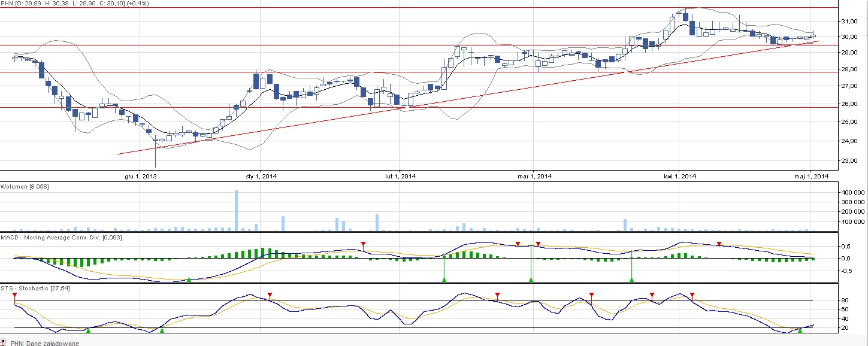Click the leftmost green MACD buy marker
The height and width of the screenshot is (346, 868).
pyautogui.click(x=189, y=280)
